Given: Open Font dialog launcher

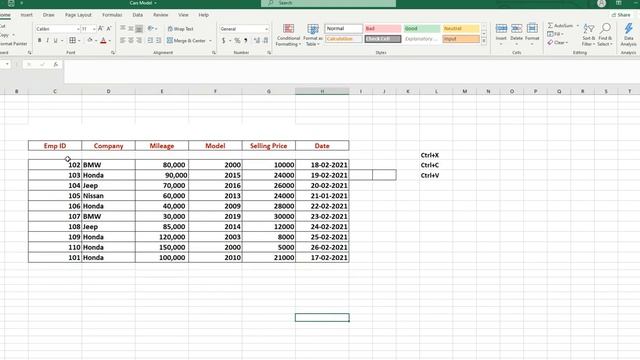Looking at the screenshot, I should 113,53.
